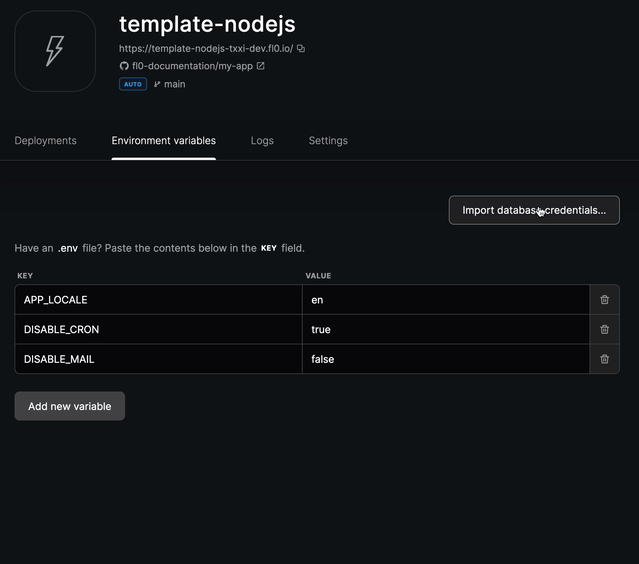Screen dimensions: 639x564
Task: Click the AUTO deploy badge
Action: 133,84
